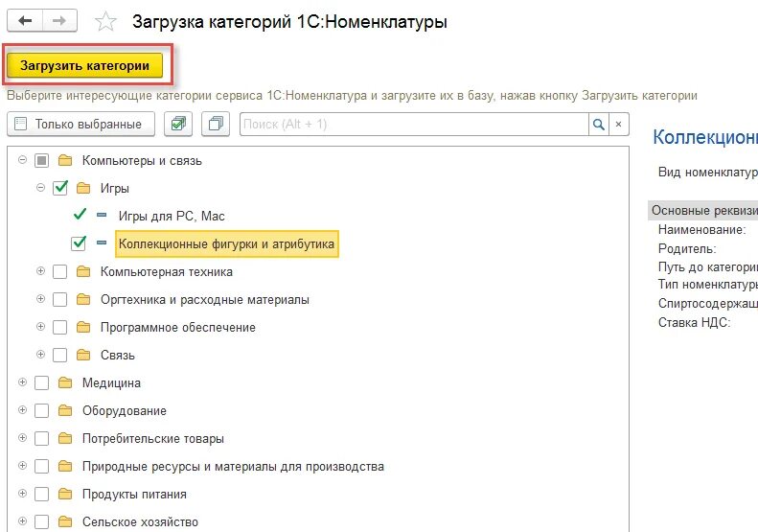Screen dimensions: 758x532
Task: Expand the Оборудование node
Action: pos(22,410)
